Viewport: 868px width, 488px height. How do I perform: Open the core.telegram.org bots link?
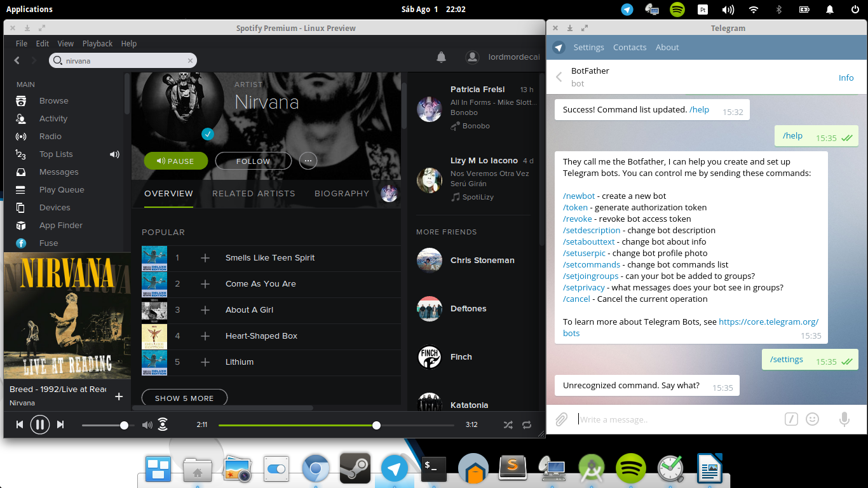(x=691, y=327)
